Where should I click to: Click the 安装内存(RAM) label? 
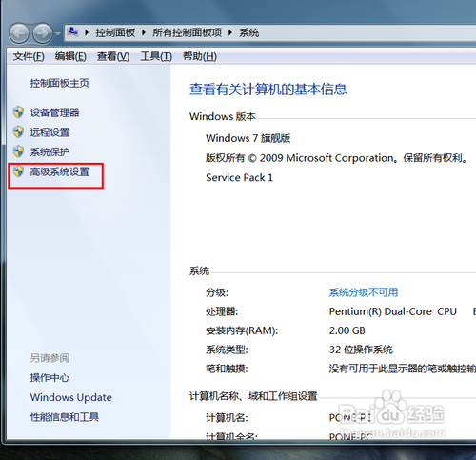[x=242, y=330]
